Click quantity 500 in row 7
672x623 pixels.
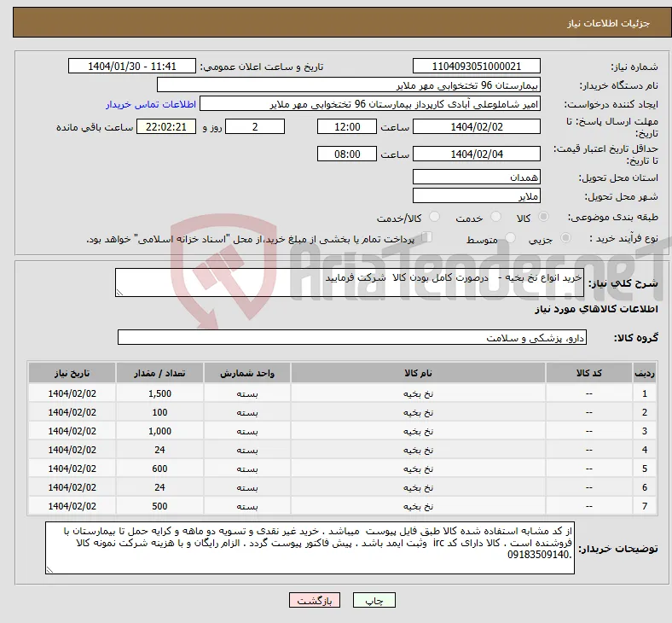159,506
